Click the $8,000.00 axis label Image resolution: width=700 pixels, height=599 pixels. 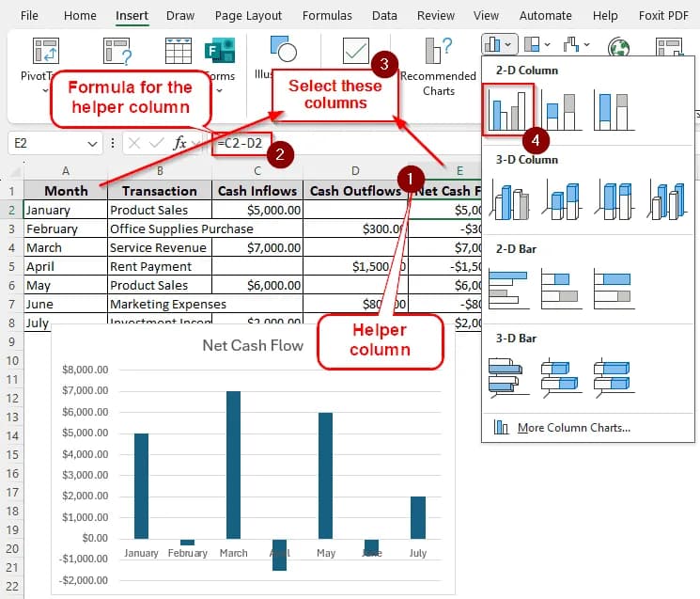click(x=86, y=370)
